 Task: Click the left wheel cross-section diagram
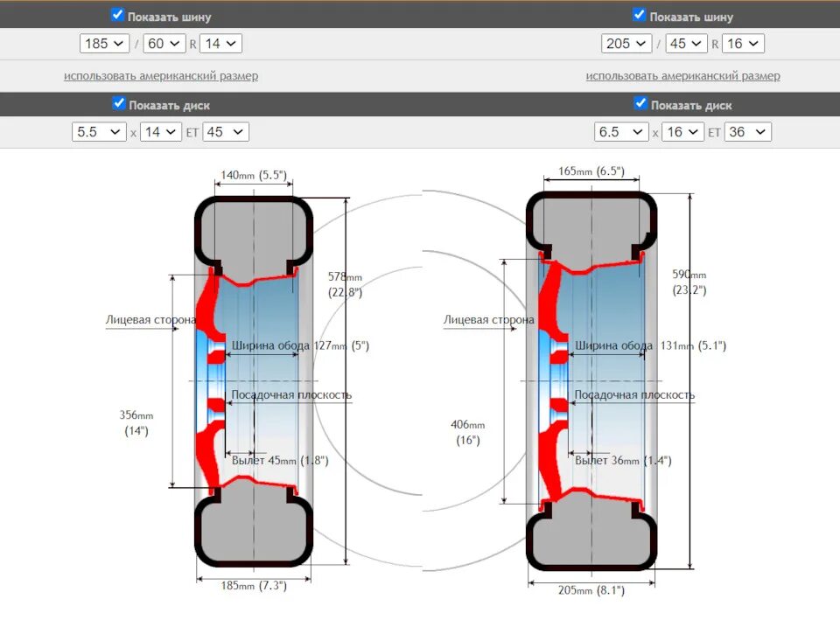pyautogui.click(x=254, y=381)
